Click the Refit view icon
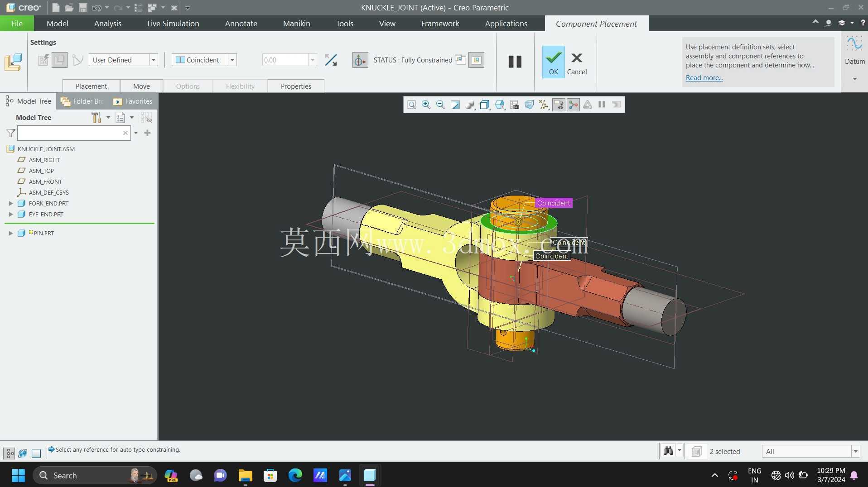The width and height of the screenshot is (868, 487). tap(411, 105)
